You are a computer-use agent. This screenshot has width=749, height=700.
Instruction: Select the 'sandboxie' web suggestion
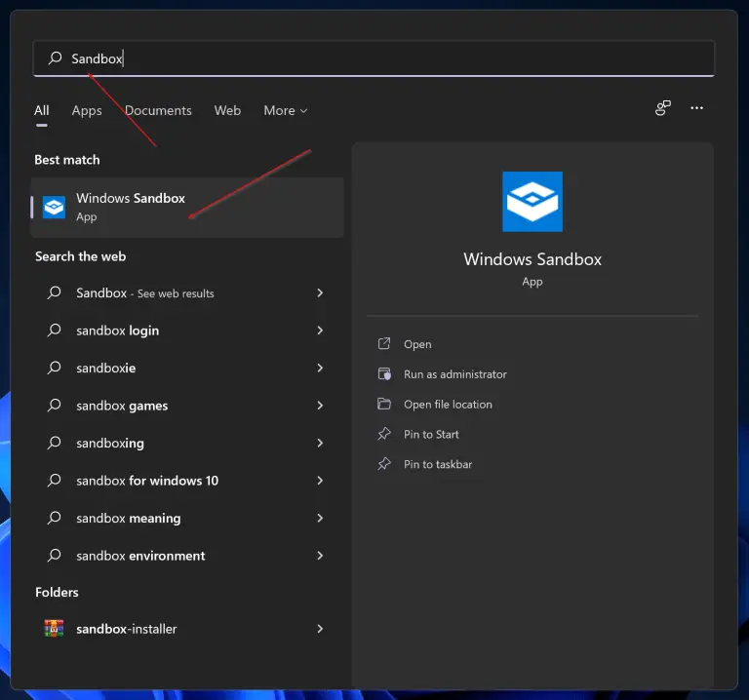tap(187, 368)
